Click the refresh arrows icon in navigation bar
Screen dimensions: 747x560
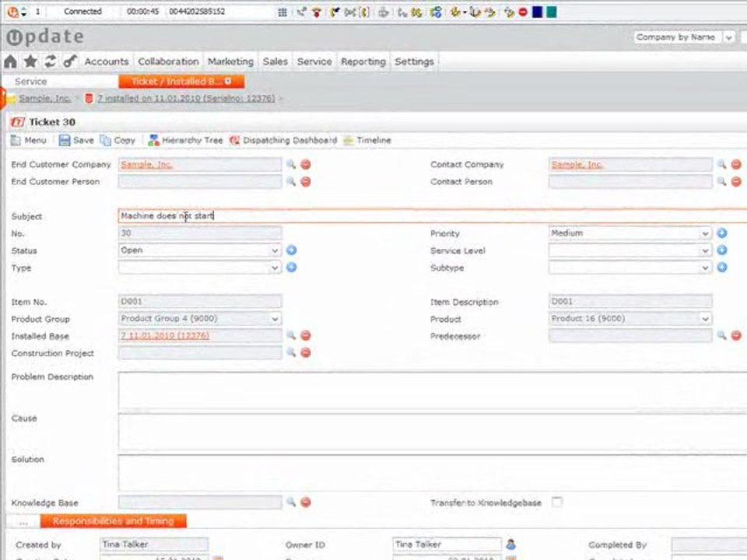coord(50,61)
